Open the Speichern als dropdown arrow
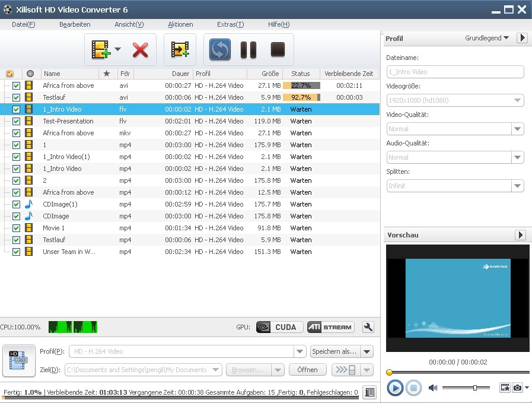 pyautogui.click(x=367, y=351)
